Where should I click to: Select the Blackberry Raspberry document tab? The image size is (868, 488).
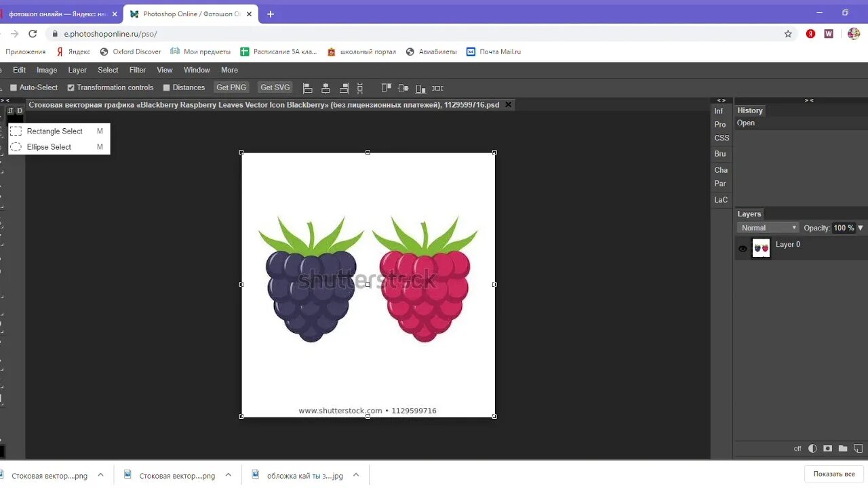[x=264, y=104]
